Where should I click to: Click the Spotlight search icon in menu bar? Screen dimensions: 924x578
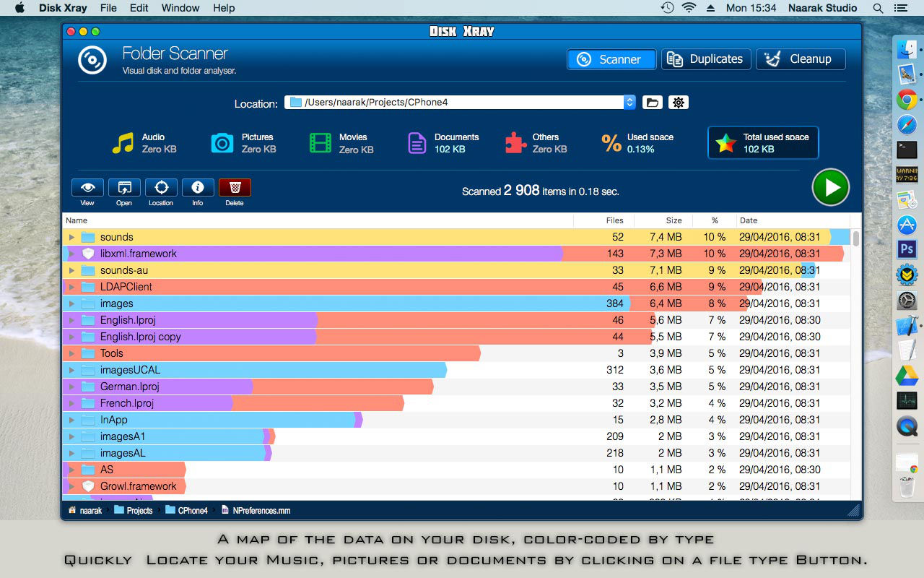[x=878, y=8]
